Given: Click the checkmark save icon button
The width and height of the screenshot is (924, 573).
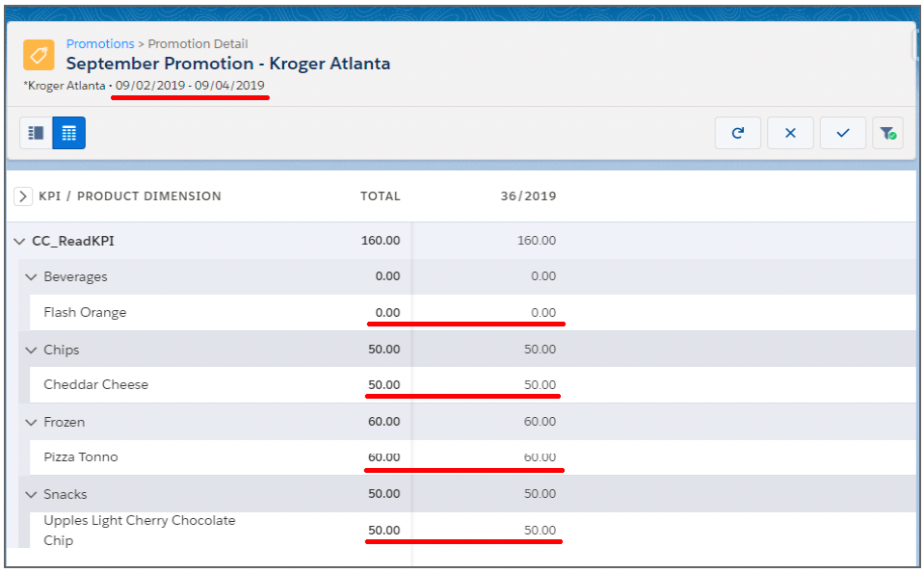Looking at the screenshot, I should point(843,133).
